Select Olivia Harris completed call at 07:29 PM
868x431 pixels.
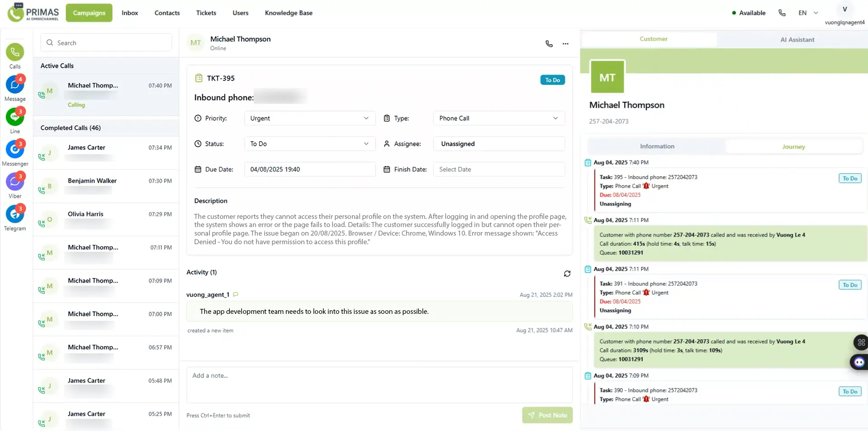pyautogui.click(x=106, y=219)
